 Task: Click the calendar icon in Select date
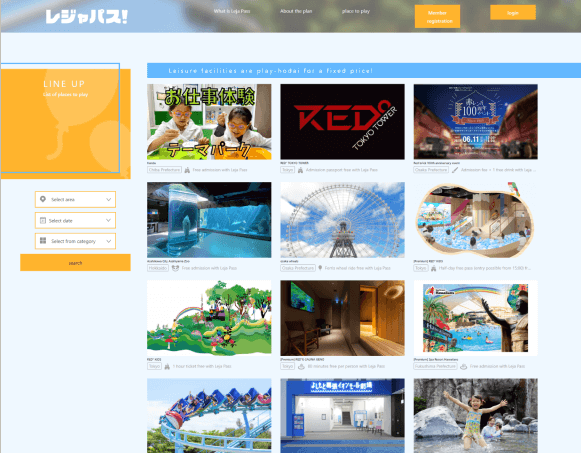point(43,220)
